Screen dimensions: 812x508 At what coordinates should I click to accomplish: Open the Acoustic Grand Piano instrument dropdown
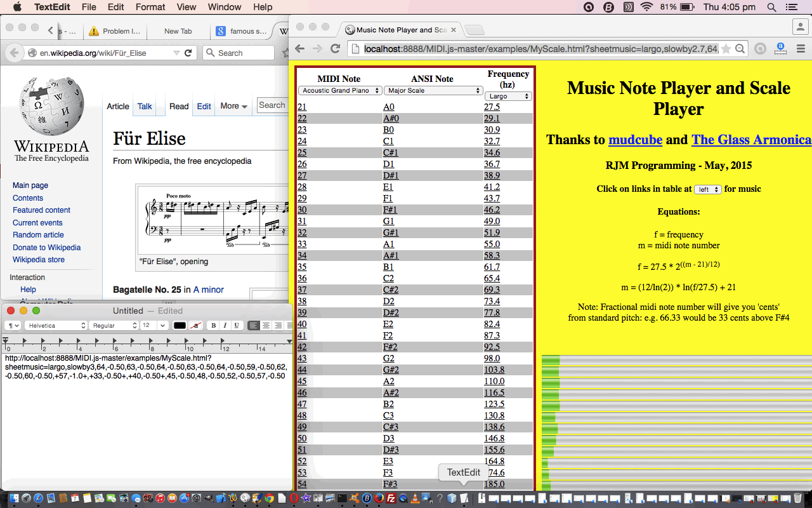340,91
